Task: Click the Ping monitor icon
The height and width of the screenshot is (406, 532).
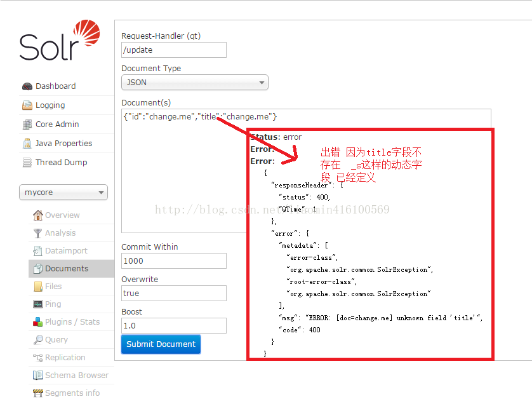Action: coord(37,304)
